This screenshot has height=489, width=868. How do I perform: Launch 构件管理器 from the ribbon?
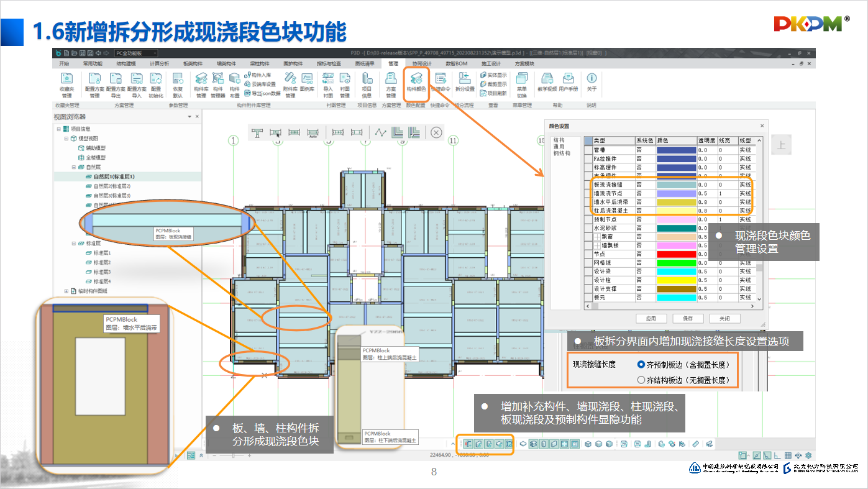[x=217, y=85]
